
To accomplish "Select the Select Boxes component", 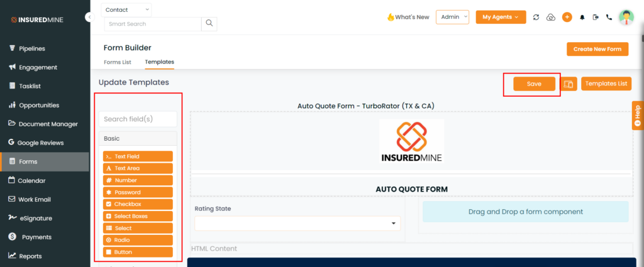I will [138, 216].
